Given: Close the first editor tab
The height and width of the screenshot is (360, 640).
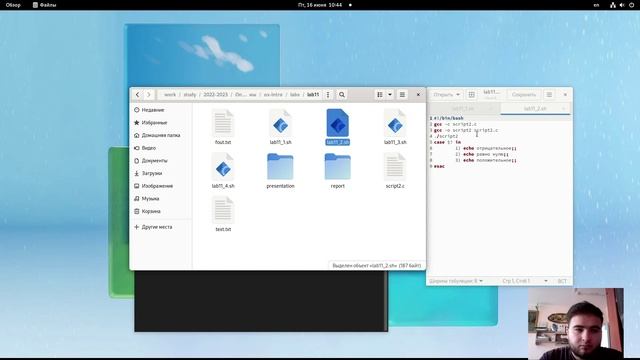Looking at the screenshot, I should pos(491,109).
